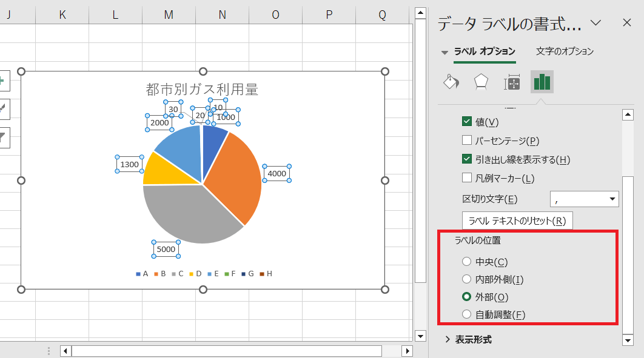Select column K header

(62, 15)
